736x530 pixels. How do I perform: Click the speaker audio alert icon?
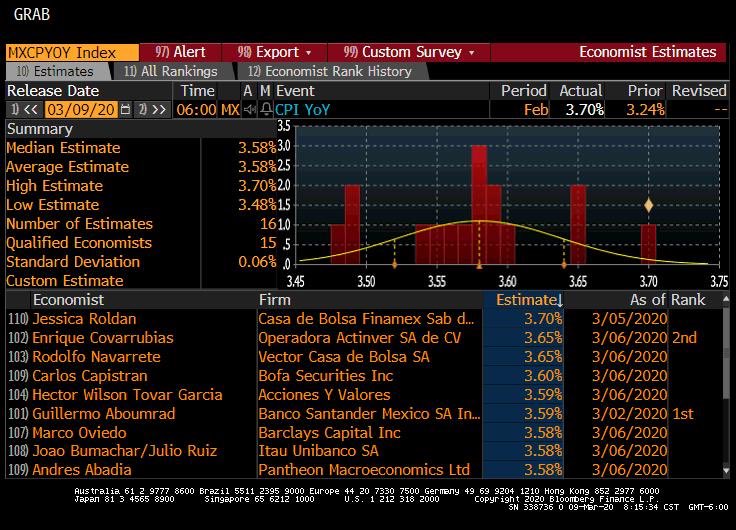(x=250, y=110)
